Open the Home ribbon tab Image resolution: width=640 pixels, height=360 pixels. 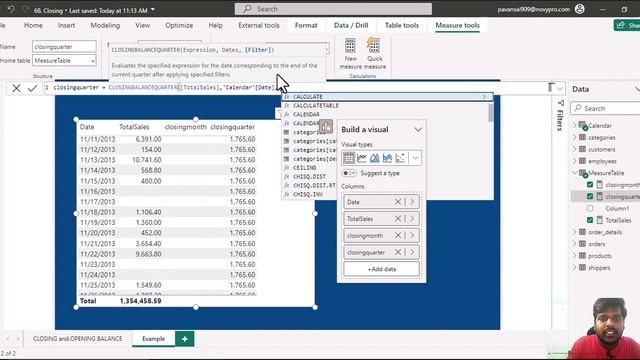(33, 25)
